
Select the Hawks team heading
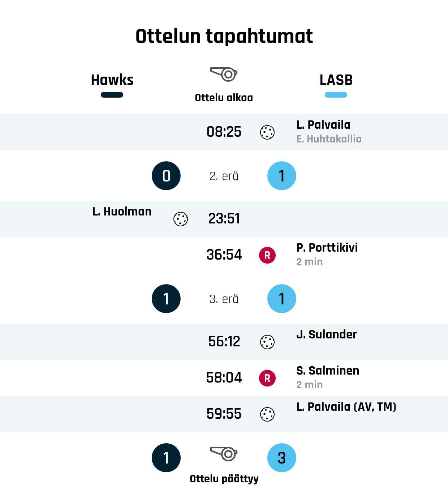tap(112, 80)
